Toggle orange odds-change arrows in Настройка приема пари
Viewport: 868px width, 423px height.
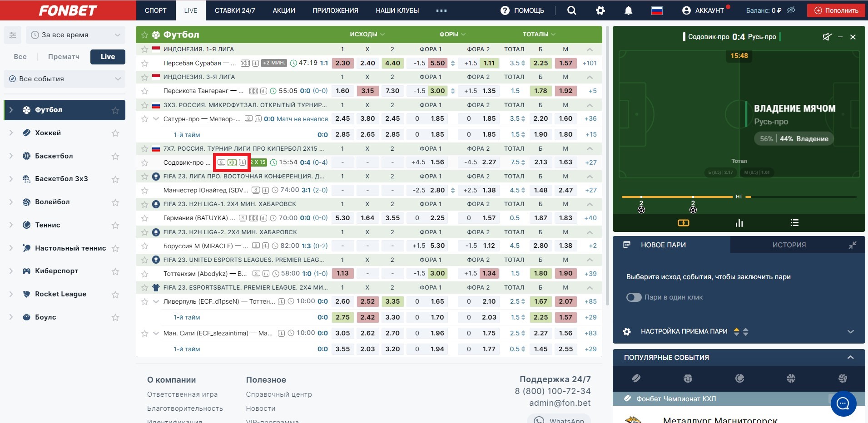click(x=736, y=332)
